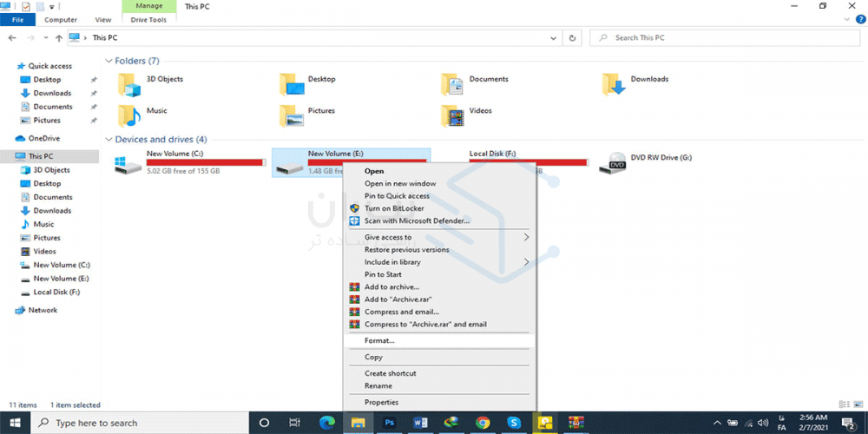Image resolution: width=868 pixels, height=434 pixels.
Task: Switch to the View ribbon tab
Action: click(x=102, y=19)
